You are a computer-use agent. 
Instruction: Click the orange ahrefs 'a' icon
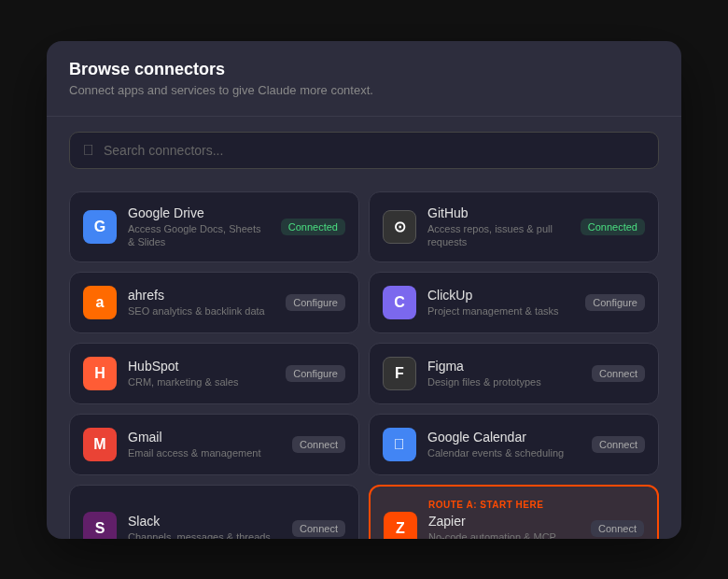[100, 303]
